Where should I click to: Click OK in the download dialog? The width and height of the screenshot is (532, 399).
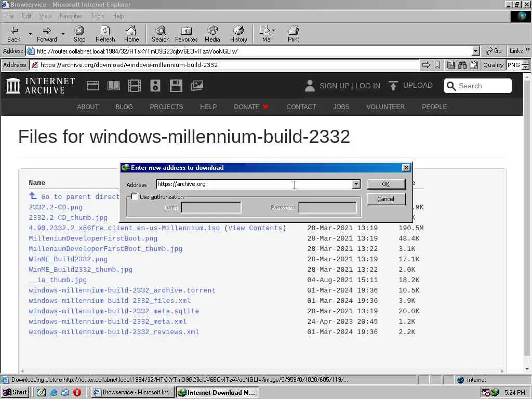coord(386,184)
